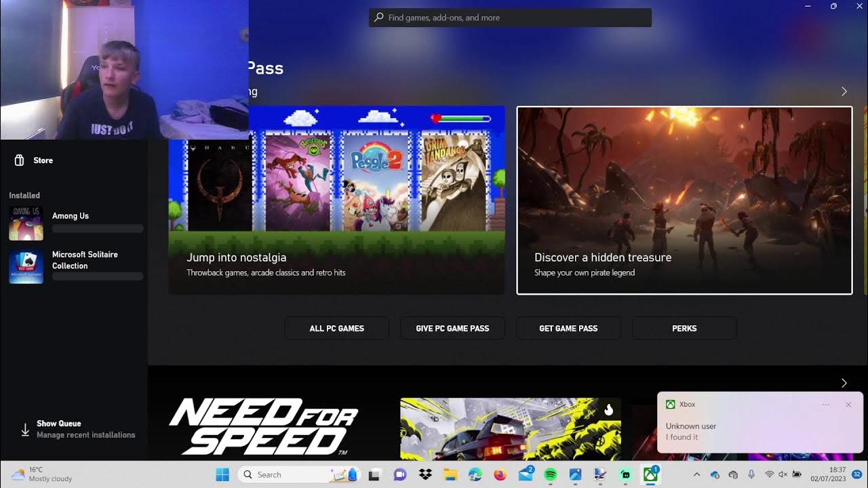Image resolution: width=868 pixels, height=488 pixels.
Task: Click the OneDrive cloud icon in the tray
Action: 715,474
